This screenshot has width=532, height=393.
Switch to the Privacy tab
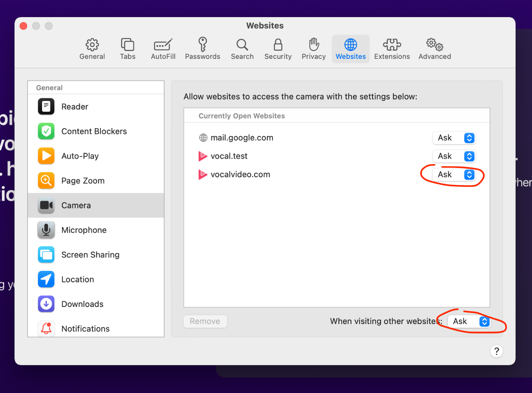(x=314, y=49)
